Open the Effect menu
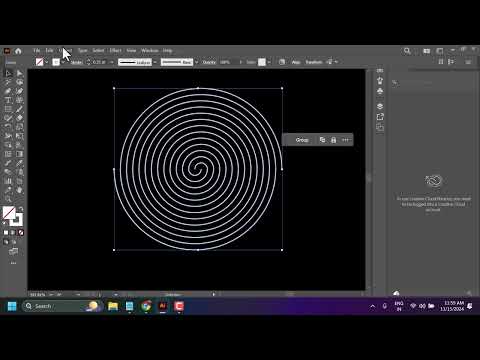480x360 pixels. coord(115,51)
